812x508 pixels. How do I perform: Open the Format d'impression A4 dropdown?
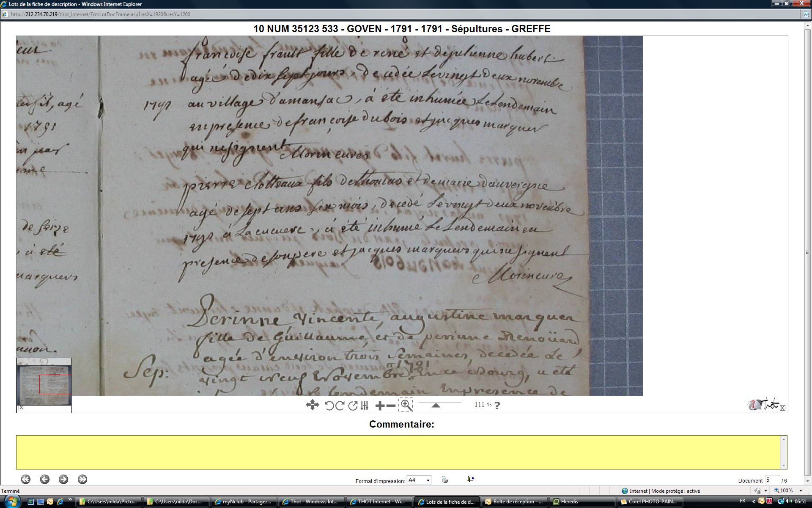428,480
